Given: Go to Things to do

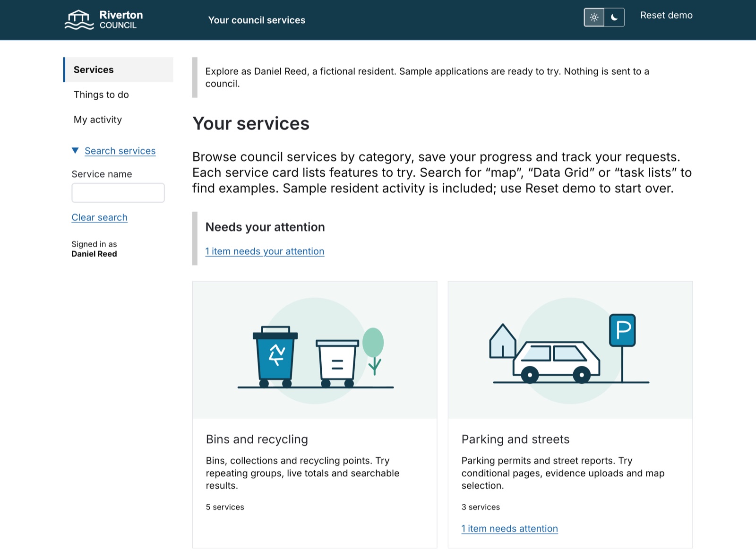Looking at the screenshot, I should point(101,95).
